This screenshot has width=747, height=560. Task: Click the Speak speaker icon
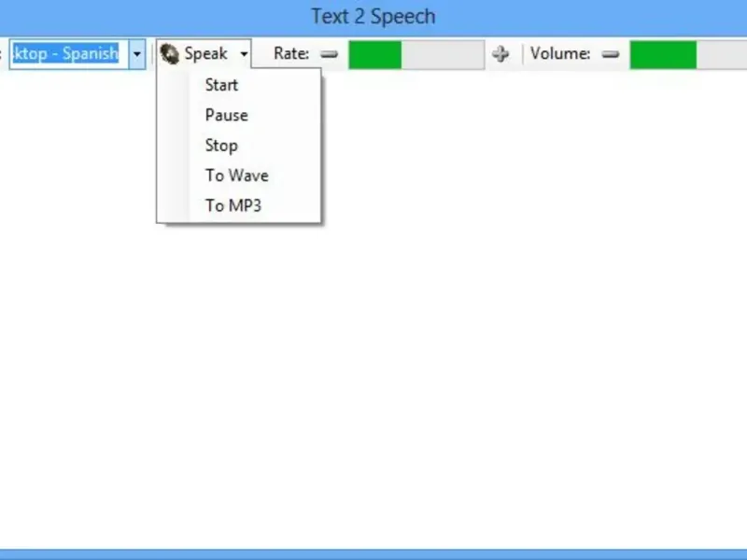pos(169,53)
